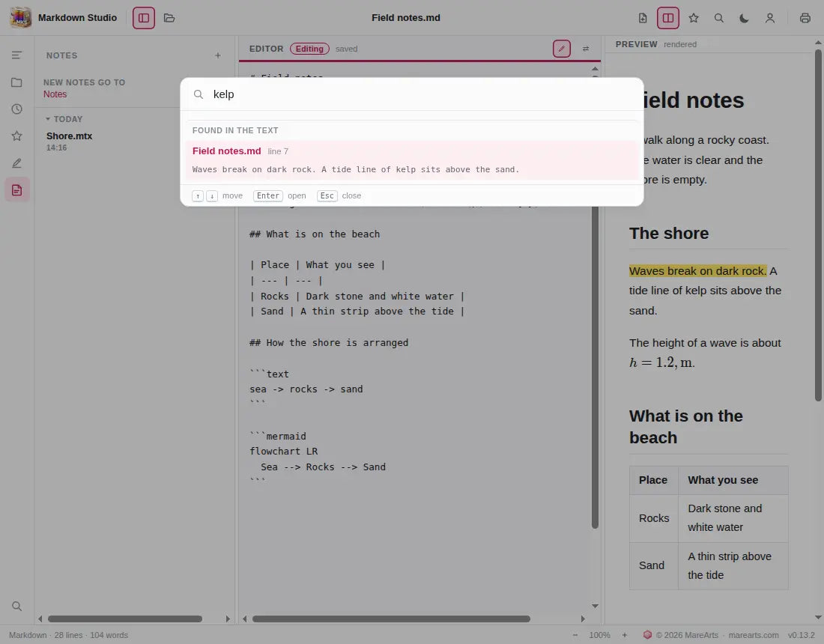Click the 'sea -> rocks -> sand' line
Screen dimensions: 824x644
point(306,389)
